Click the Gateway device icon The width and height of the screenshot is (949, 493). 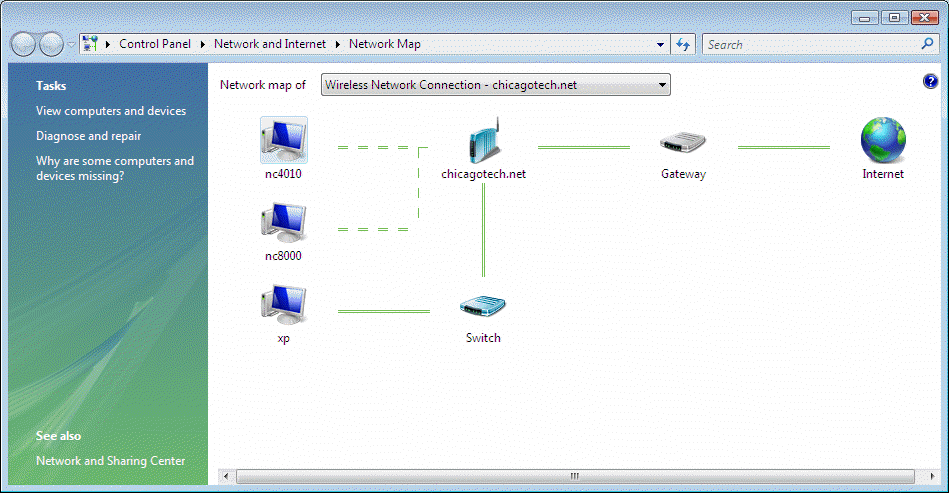(x=683, y=143)
